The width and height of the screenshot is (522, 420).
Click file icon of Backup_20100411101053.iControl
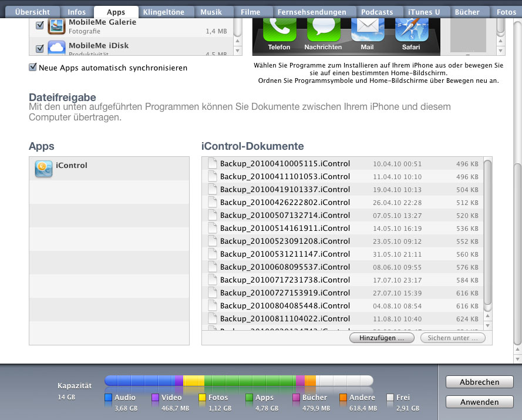coord(212,177)
